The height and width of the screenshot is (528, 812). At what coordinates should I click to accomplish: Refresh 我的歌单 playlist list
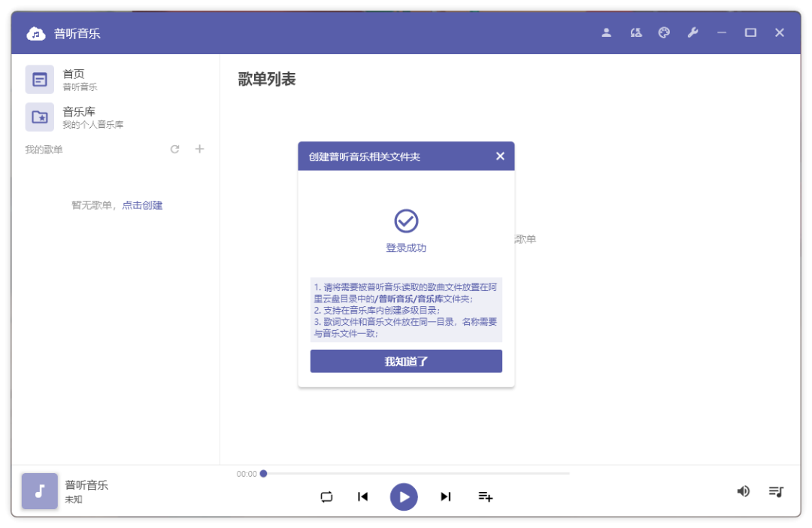click(x=174, y=149)
